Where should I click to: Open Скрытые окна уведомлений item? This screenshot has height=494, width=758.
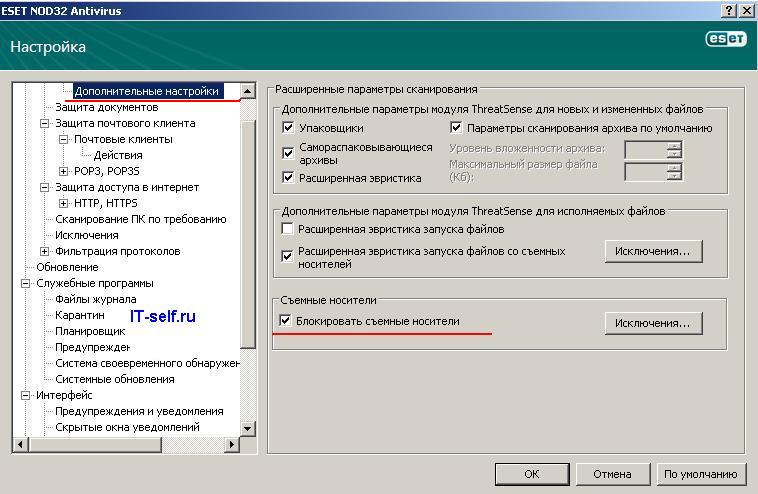click(127, 427)
